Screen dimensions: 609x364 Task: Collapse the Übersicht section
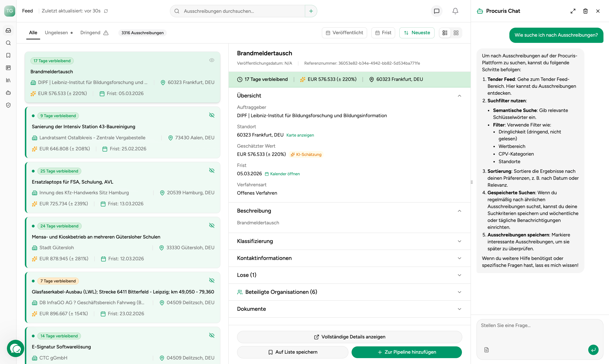[459, 96]
